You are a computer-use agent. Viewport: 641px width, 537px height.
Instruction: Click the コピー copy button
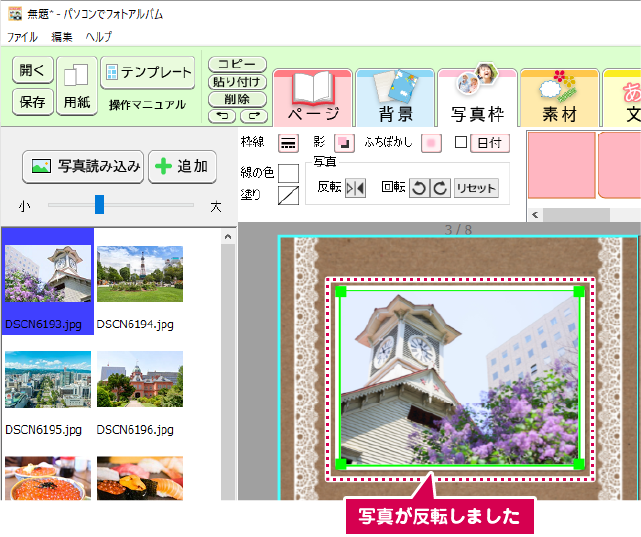pyautogui.click(x=237, y=64)
